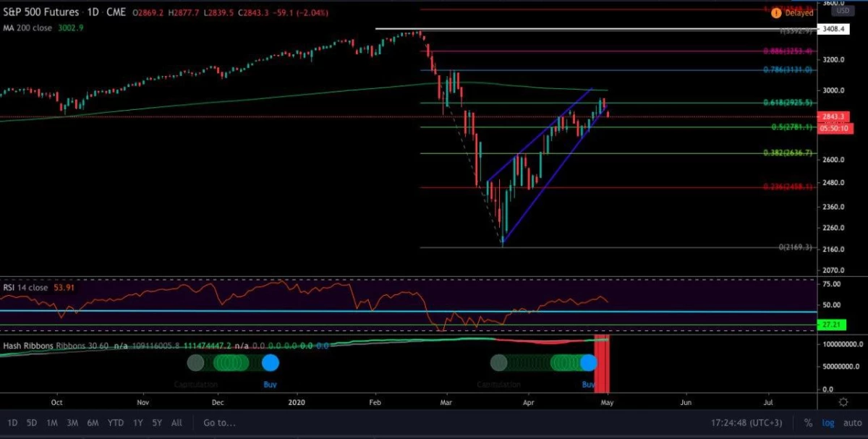This screenshot has width=868, height=439.
Task: Click the Go to... button
Action: coord(219,422)
